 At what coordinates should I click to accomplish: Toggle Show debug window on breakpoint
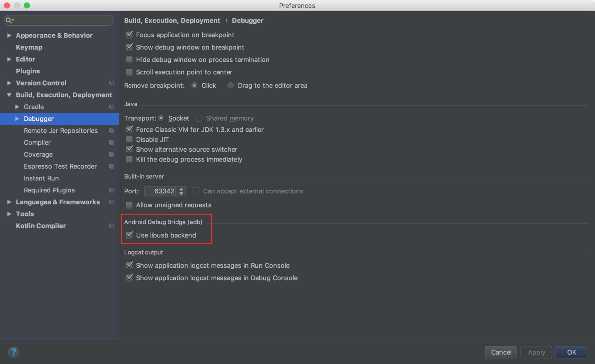pyautogui.click(x=130, y=47)
